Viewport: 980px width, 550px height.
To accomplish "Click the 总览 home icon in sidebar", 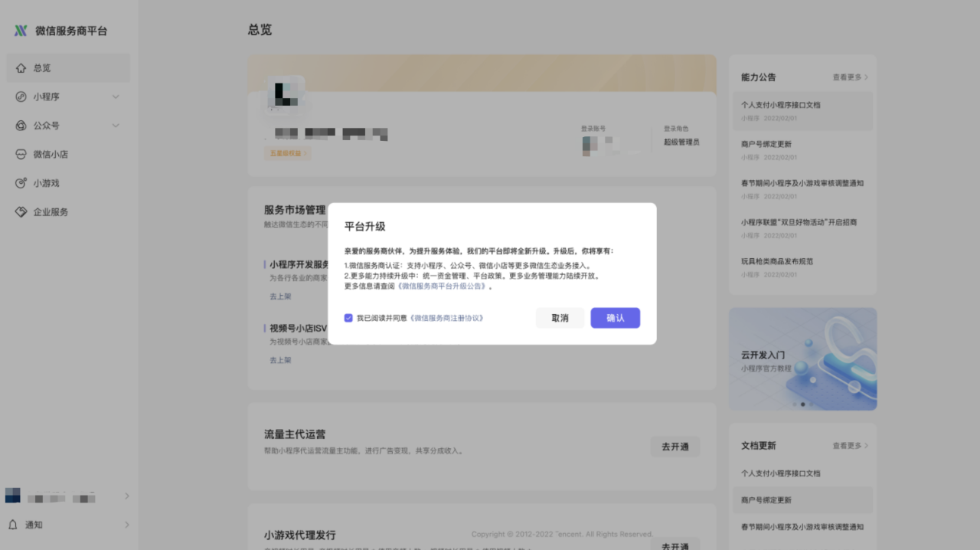I will 21,68.
